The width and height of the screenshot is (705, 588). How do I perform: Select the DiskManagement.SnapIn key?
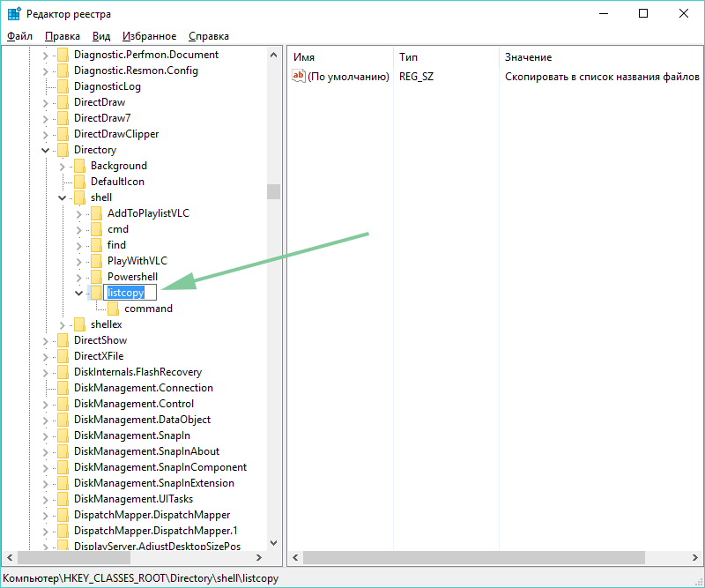click(132, 435)
